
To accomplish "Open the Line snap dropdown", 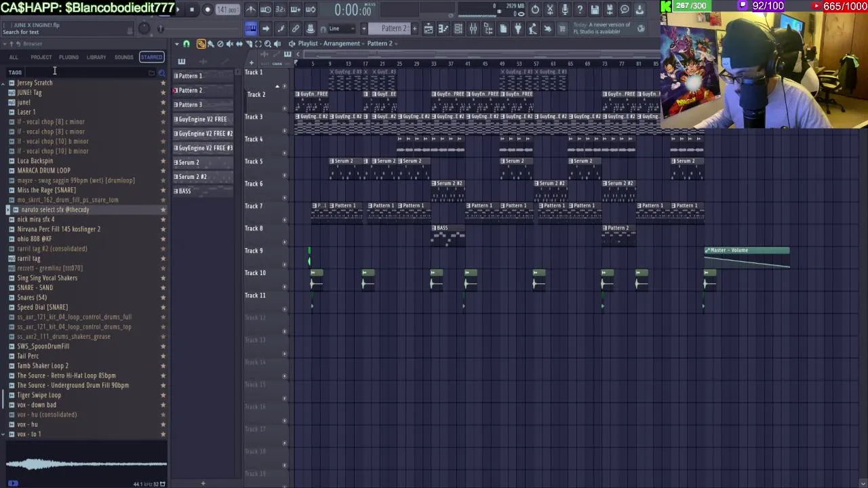I will (x=341, y=28).
